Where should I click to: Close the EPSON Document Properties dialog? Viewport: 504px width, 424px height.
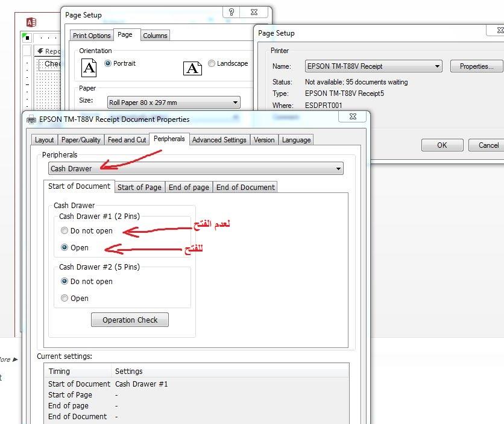[352, 116]
